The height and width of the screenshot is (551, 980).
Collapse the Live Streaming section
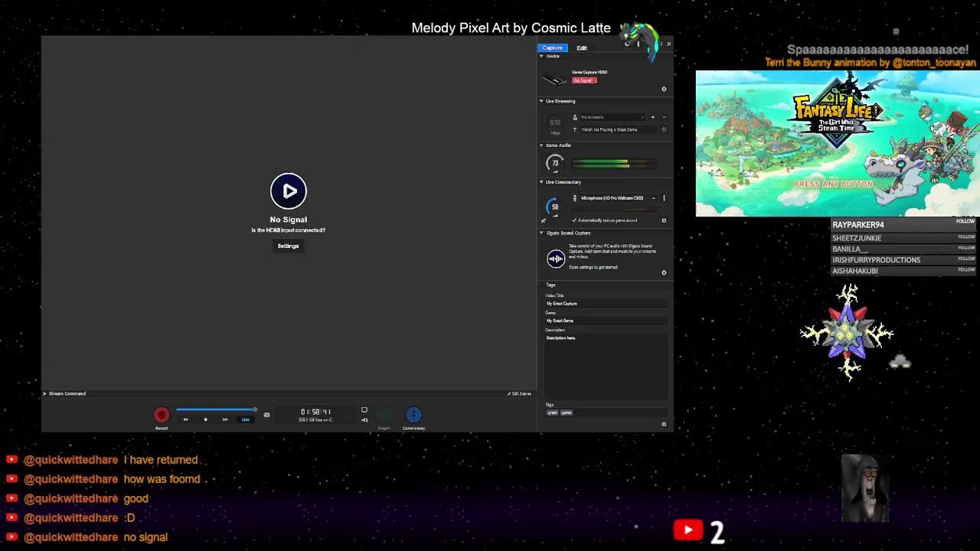point(541,101)
